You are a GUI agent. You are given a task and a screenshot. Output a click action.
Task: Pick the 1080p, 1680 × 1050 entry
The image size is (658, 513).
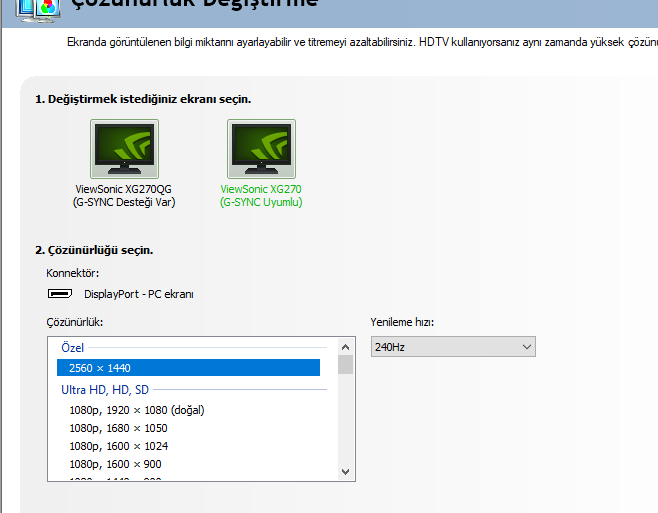(117, 428)
